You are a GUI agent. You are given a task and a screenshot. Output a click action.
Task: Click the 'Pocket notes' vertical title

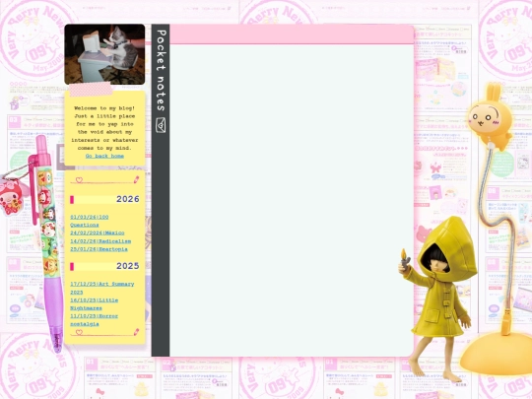(x=161, y=71)
